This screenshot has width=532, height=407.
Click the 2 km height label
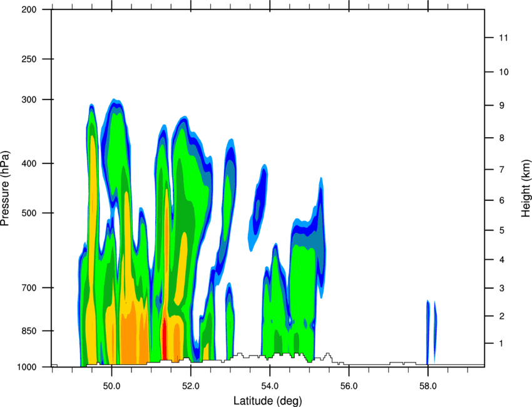point(502,316)
